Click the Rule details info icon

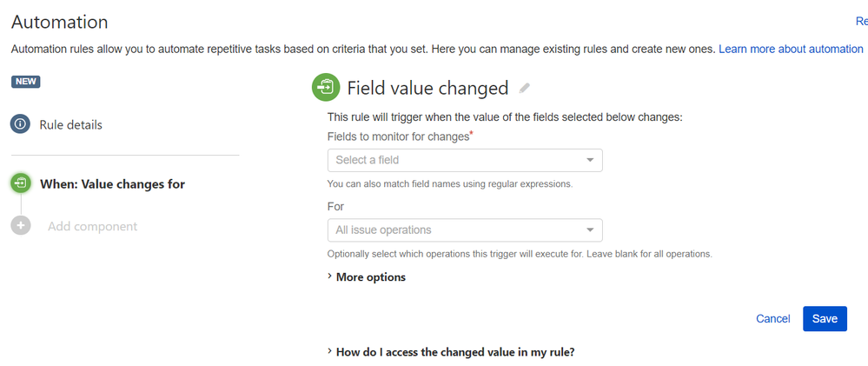[21, 124]
